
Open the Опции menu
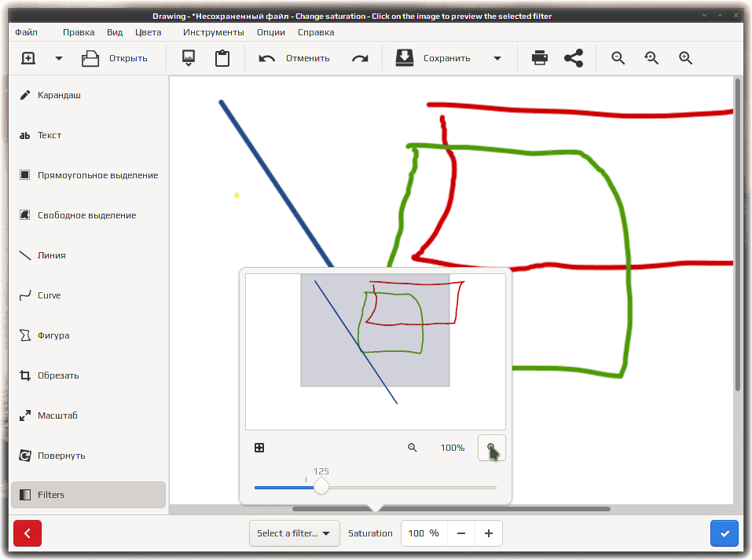coord(271,32)
